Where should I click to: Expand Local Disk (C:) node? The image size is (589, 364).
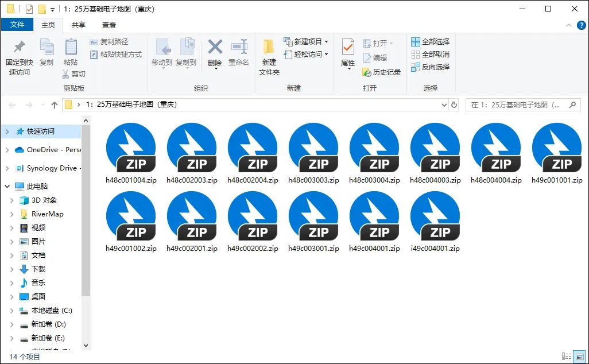(11, 311)
